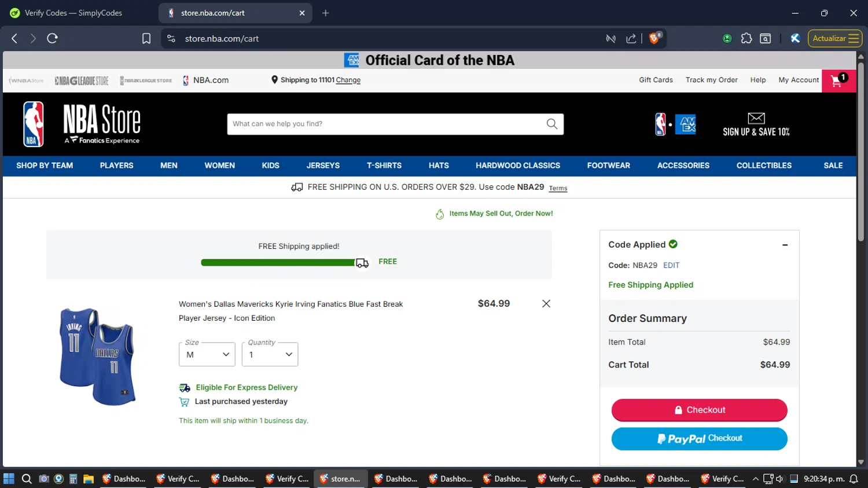
Task: Click the Brave Shields lion icon
Action: click(x=654, y=38)
